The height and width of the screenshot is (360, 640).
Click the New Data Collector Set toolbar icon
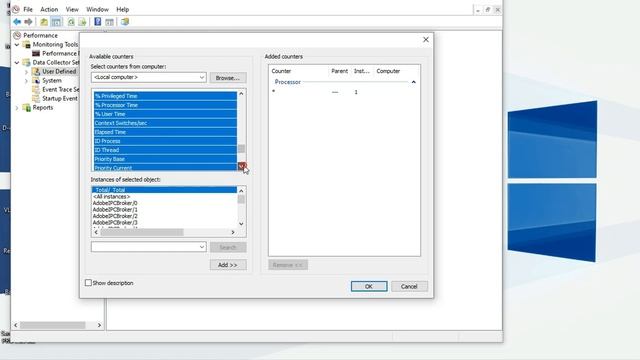point(125,22)
